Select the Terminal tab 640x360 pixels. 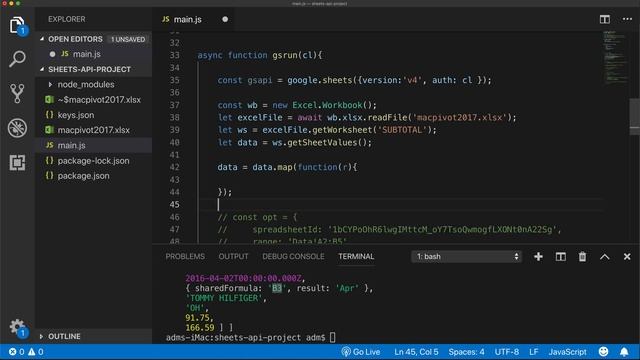click(x=356, y=256)
